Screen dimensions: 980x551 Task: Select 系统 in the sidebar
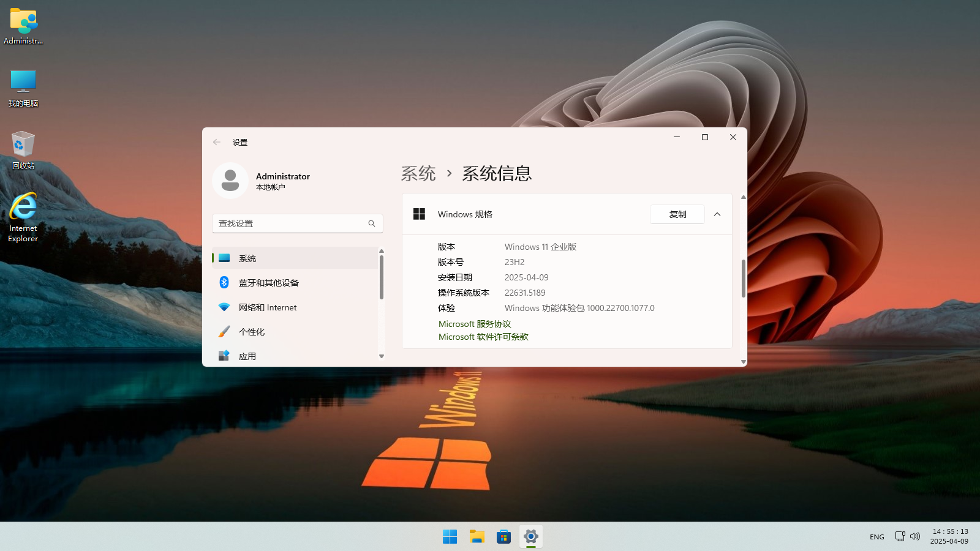click(295, 258)
